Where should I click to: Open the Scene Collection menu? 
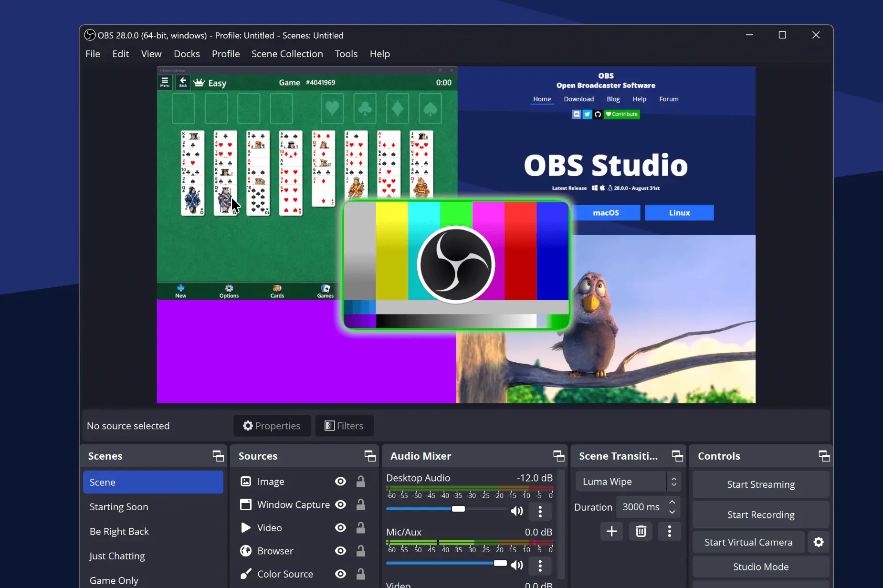pyautogui.click(x=287, y=54)
